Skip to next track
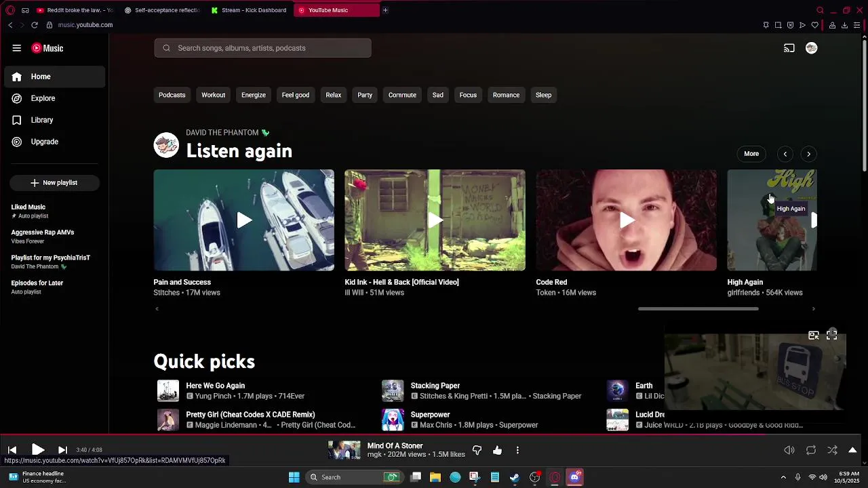This screenshot has height=488, width=868. coord(62,450)
